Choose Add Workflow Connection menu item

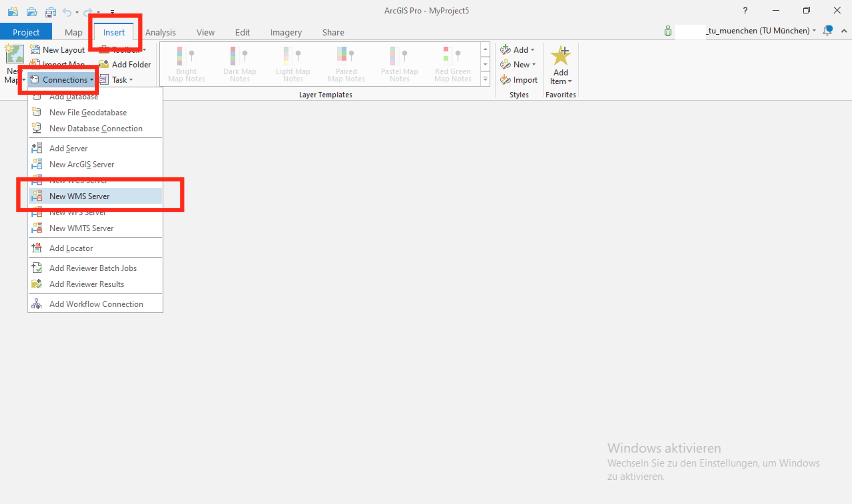95,304
